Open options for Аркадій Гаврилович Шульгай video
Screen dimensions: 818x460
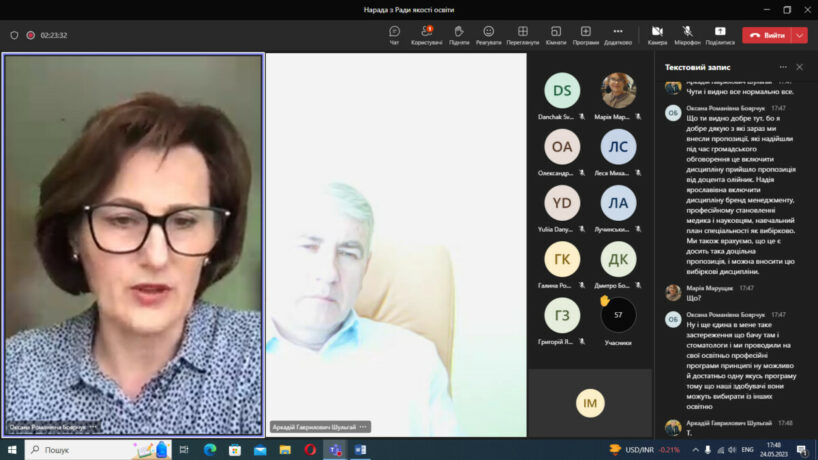(364, 427)
